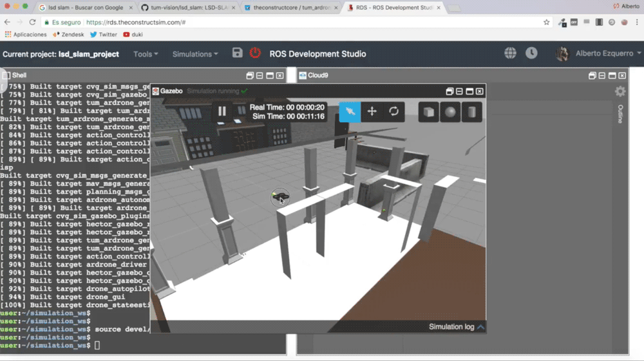Open the Twitter bookmark
The image size is (644, 361).
click(x=104, y=35)
